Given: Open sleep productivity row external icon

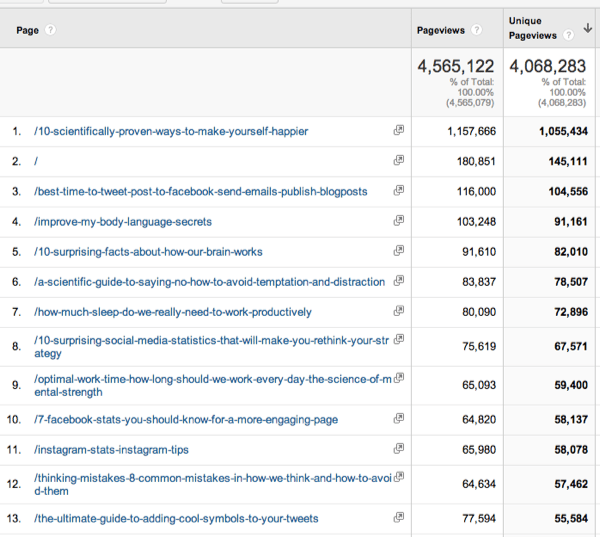Looking at the screenshot, I should coord(399,311).
